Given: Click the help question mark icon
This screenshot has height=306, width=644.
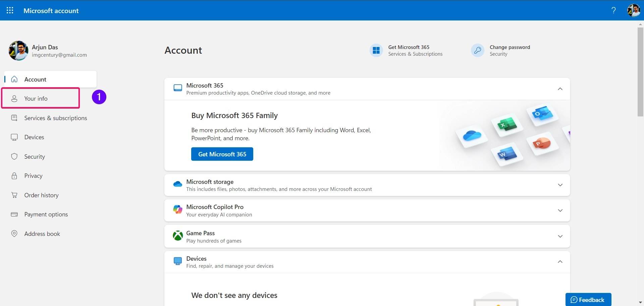Looking at the screenshot, I should coord(613,10).
